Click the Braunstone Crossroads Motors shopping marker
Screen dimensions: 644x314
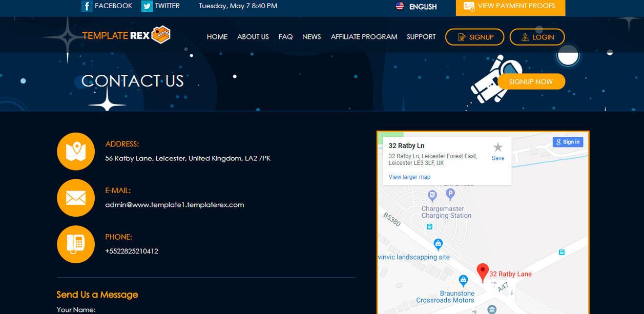point(463,280)
